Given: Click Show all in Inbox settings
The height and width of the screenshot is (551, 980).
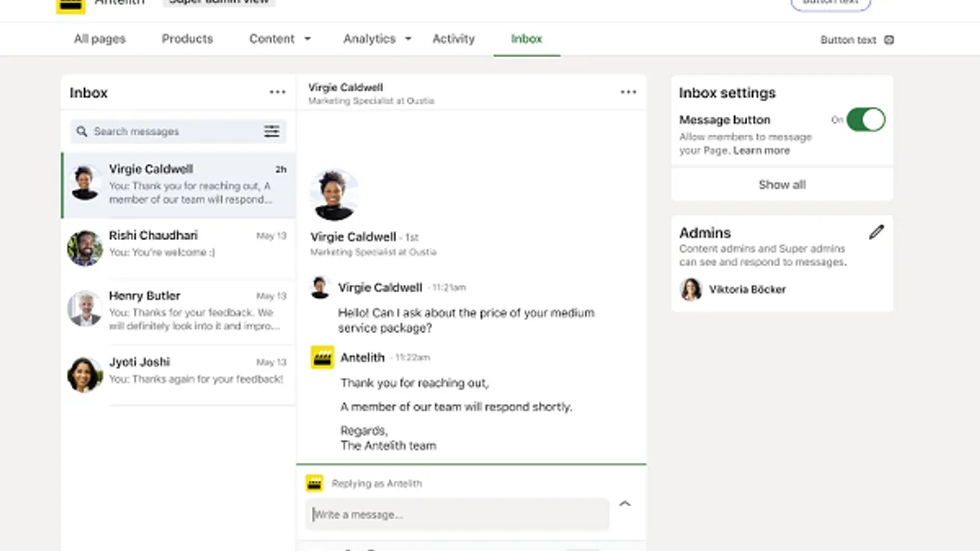Looking at the screenshot, I should point(782,184).
